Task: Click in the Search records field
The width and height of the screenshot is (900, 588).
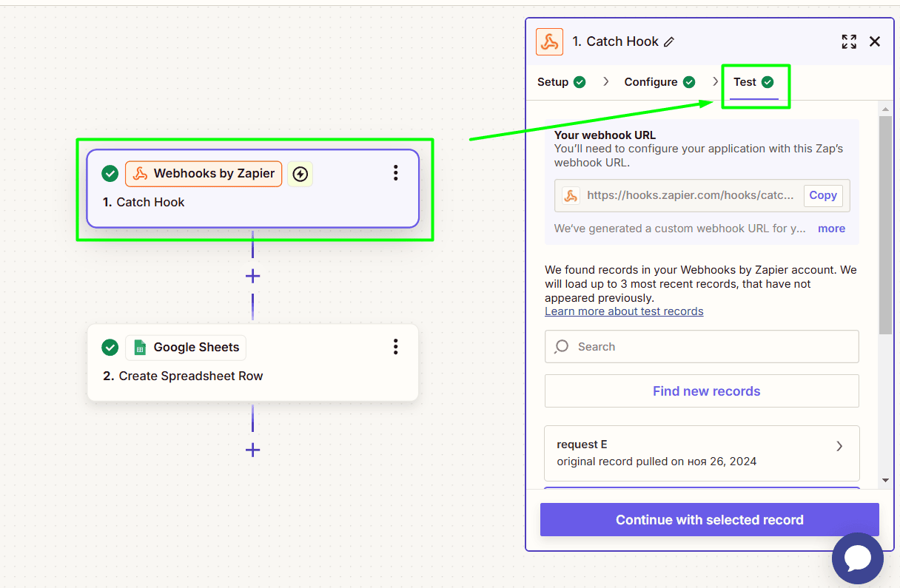Action: 702,346
